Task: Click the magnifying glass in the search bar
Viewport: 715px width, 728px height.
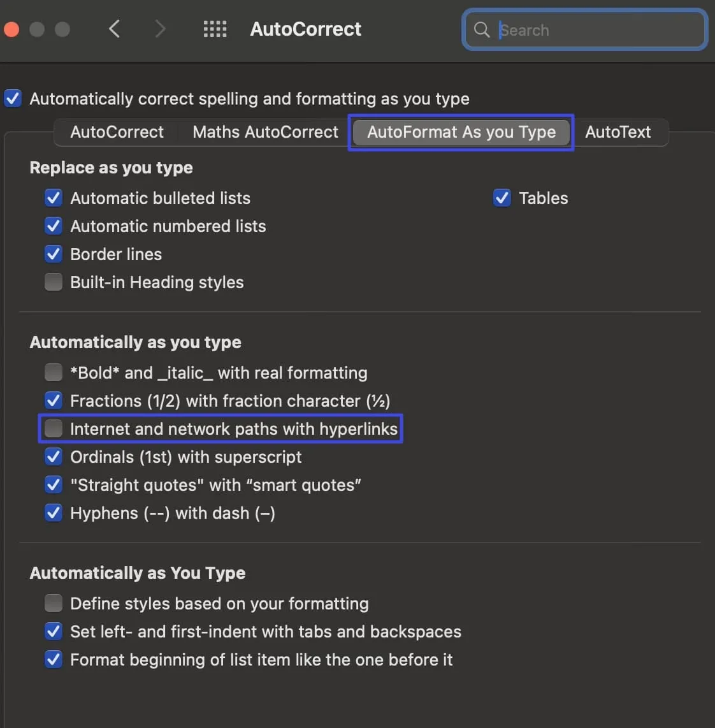Action: coord(482,29)
